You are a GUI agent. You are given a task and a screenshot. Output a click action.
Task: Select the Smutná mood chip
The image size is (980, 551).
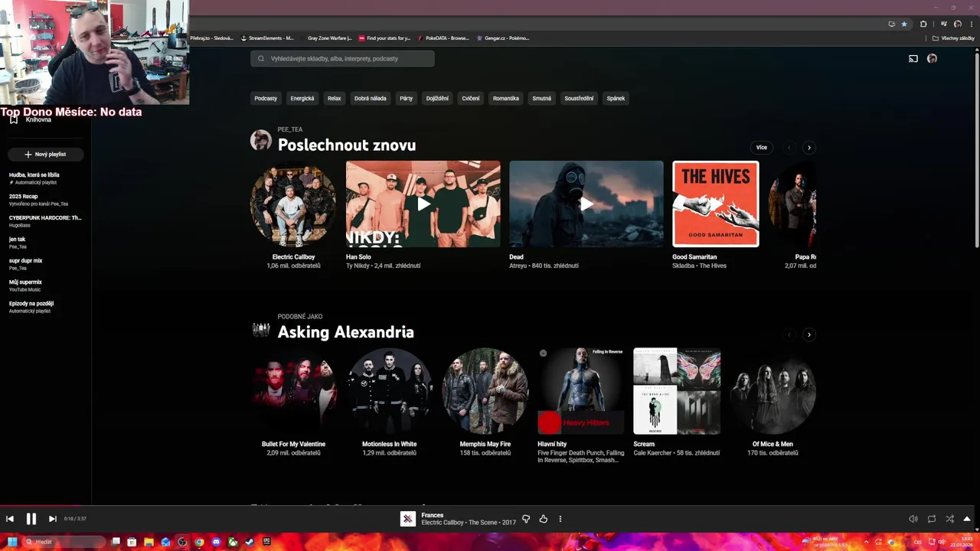point(542,98)
